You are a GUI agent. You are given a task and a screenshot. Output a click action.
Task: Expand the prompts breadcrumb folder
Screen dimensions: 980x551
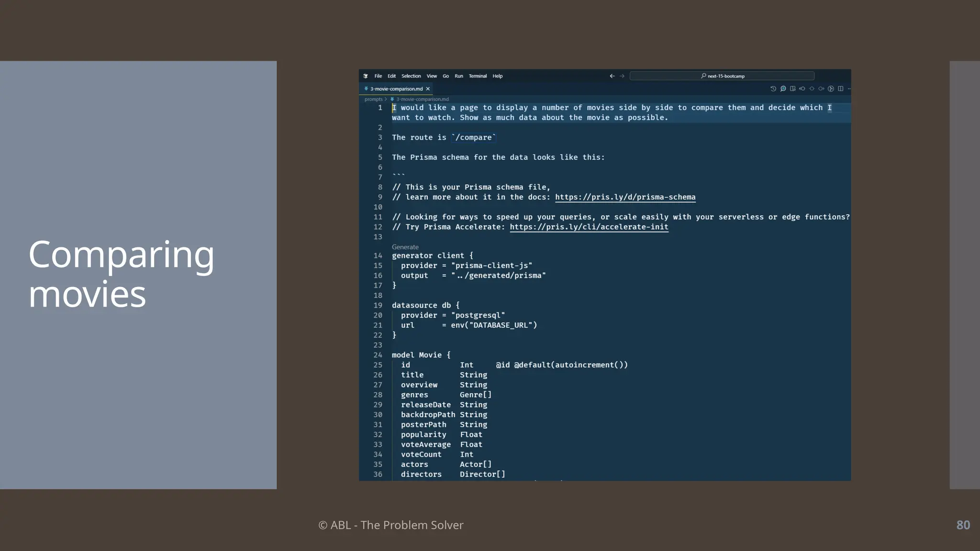click(x=373, y=99)
